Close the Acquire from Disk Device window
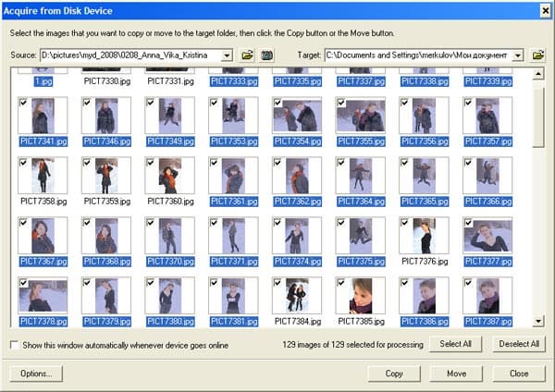 coord(546,11)
